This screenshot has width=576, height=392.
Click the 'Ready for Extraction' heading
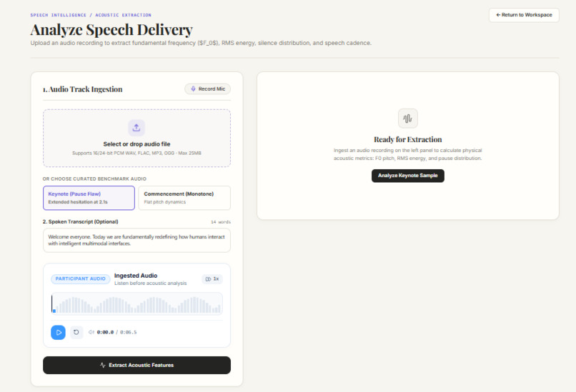[408, 139]
